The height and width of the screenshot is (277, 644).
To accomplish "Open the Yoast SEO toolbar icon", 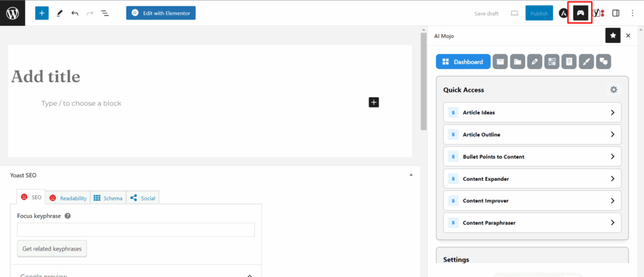I will click(x=599, y=14).
